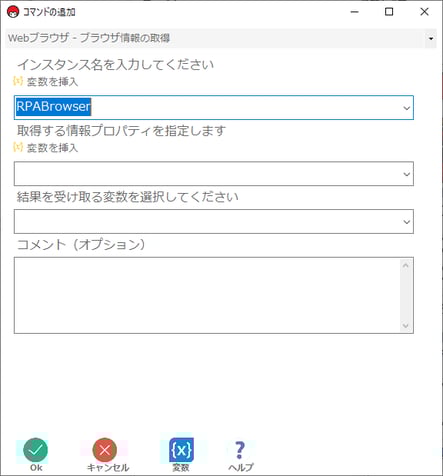Expand the result variable dropdown arrow
The image size is (443, 476).
(x=406, y=222)
